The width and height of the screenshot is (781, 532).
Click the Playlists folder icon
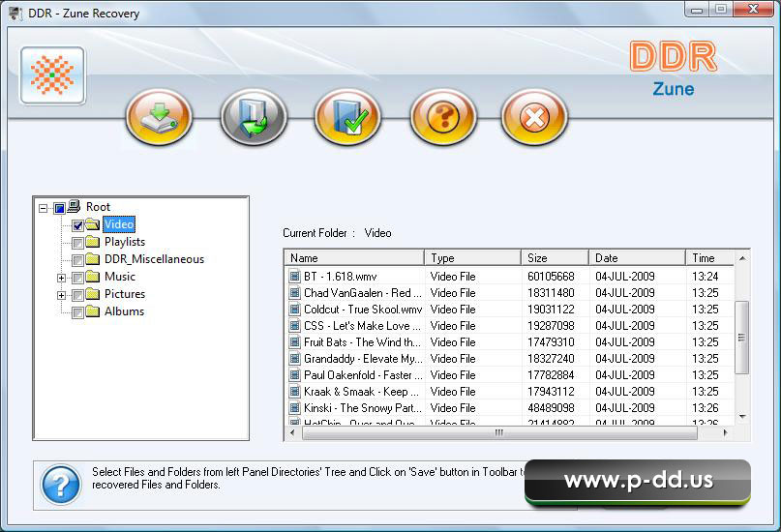[92, 242]
